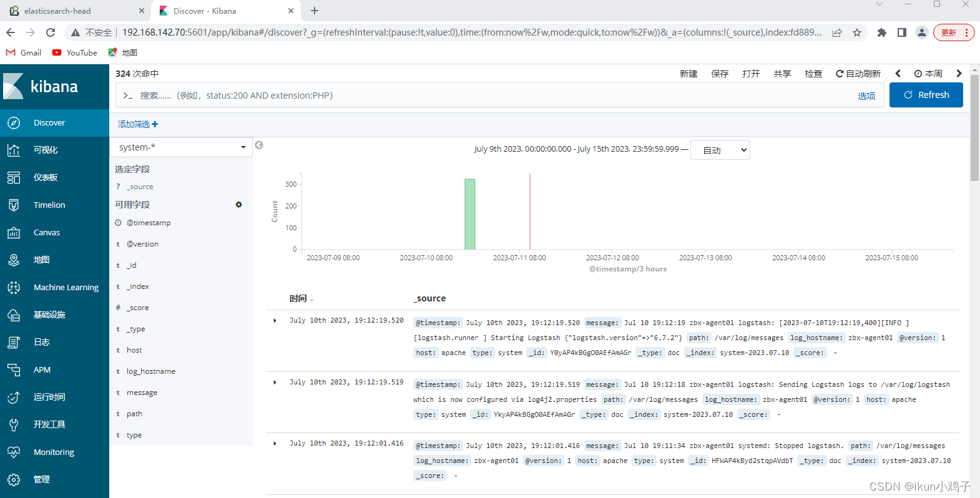Click the Kibana logo
980x498 pixels.
point(41,86)
